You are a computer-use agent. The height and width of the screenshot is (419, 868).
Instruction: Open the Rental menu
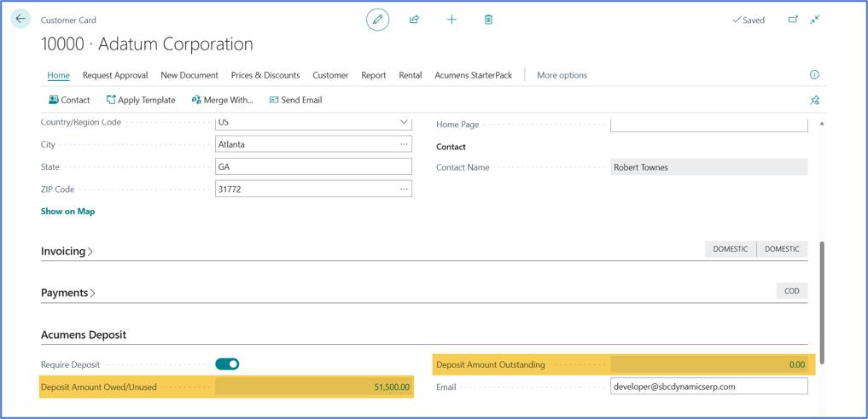[411, 75]
